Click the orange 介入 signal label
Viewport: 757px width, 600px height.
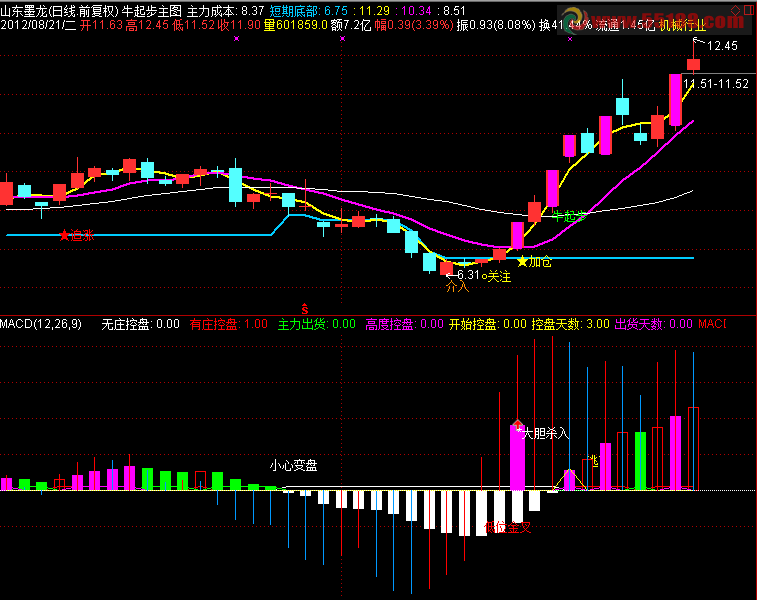[457, 287]
